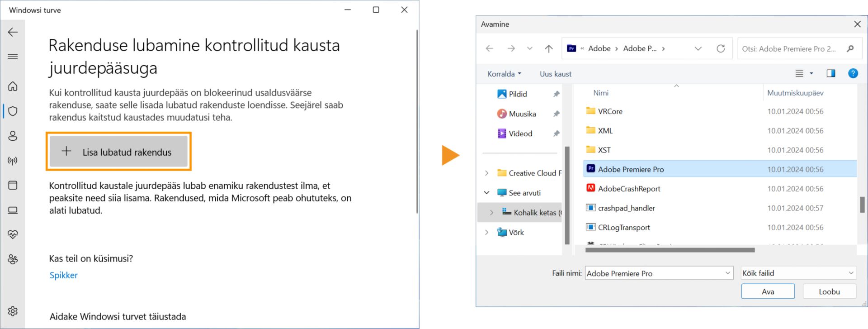
Task: Open settings gear in Windowsi turve
Action: 13,311
